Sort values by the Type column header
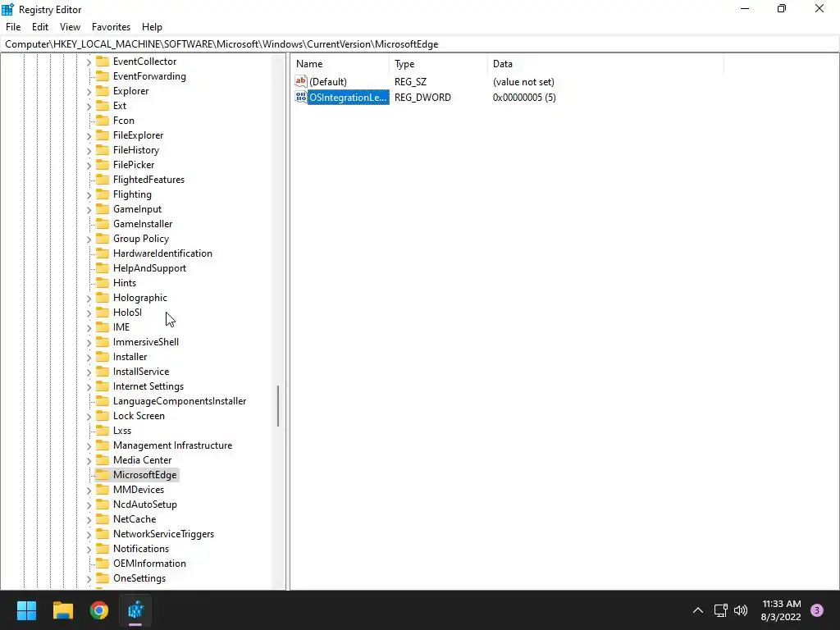Image resolution: width=840 pixels, height=630 pixels. coord(438,64)
